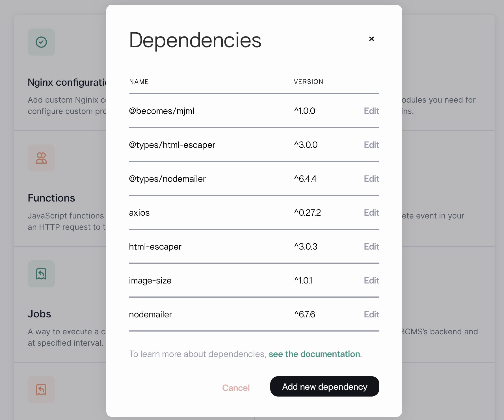Image resolution: width=504 pixels, height=420 pixels.
Task: Open the Functions section heading
Action: (51, 198)
